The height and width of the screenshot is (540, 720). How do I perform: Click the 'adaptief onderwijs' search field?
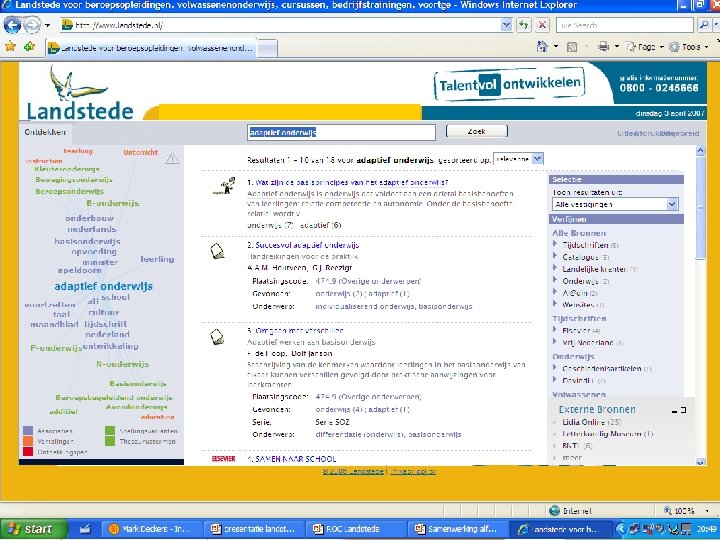[x=341, y=132]
